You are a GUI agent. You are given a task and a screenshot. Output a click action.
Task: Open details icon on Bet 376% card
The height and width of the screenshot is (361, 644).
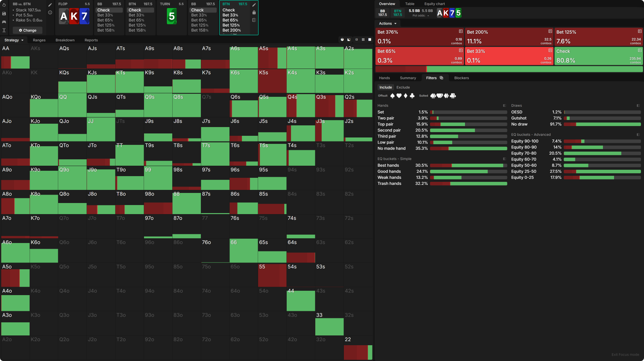click(x=461, y=31)
